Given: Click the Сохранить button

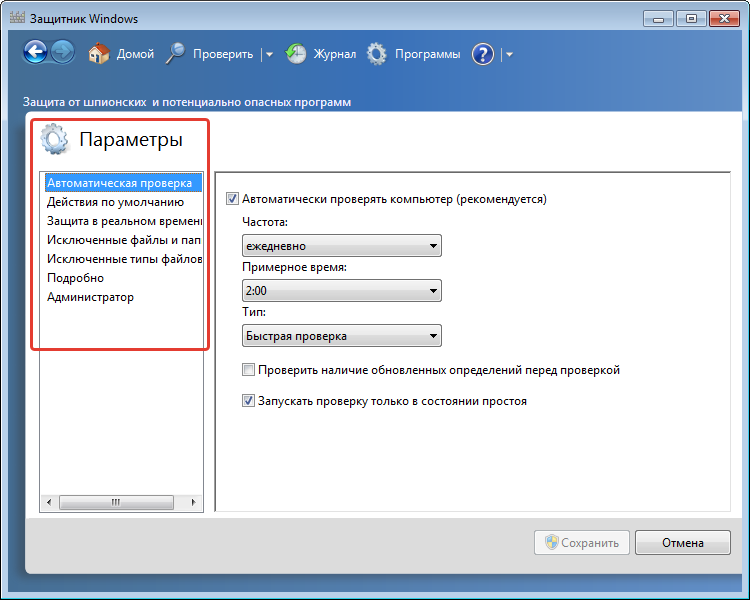Looking at the screenshot, I should (582, 543).
